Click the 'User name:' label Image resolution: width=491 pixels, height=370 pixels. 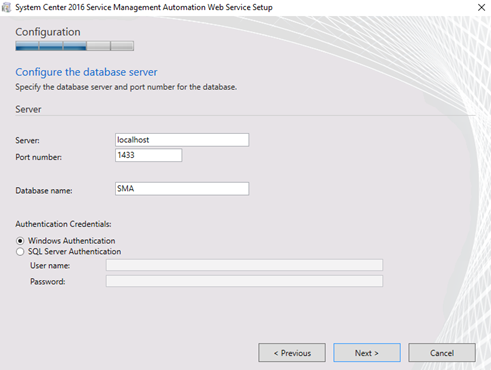50,266
